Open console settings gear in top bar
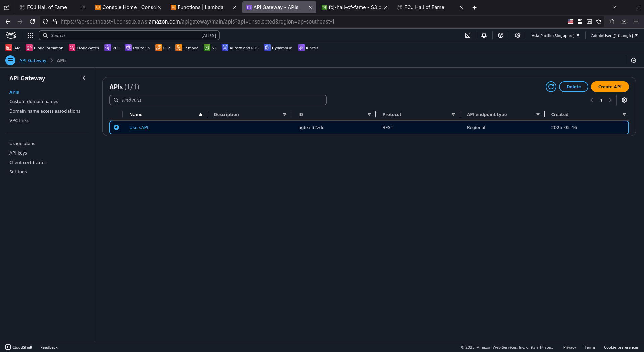The width and height of the screenshot is (644, 352). click(x=518, y=35)
